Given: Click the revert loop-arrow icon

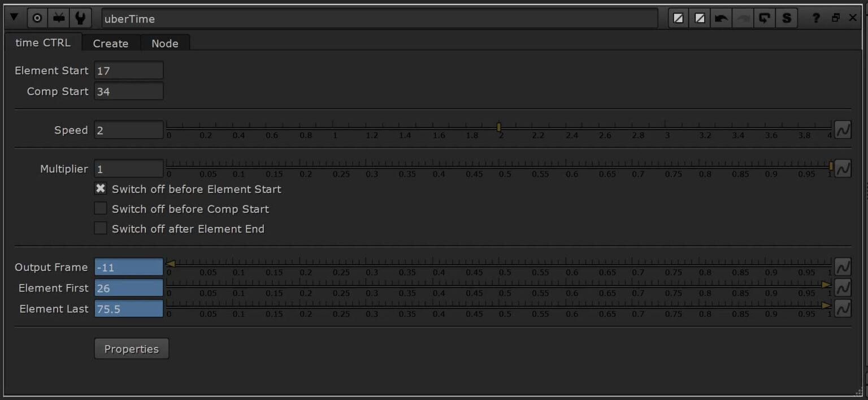Looking at the screenshot, I should 764,18.
